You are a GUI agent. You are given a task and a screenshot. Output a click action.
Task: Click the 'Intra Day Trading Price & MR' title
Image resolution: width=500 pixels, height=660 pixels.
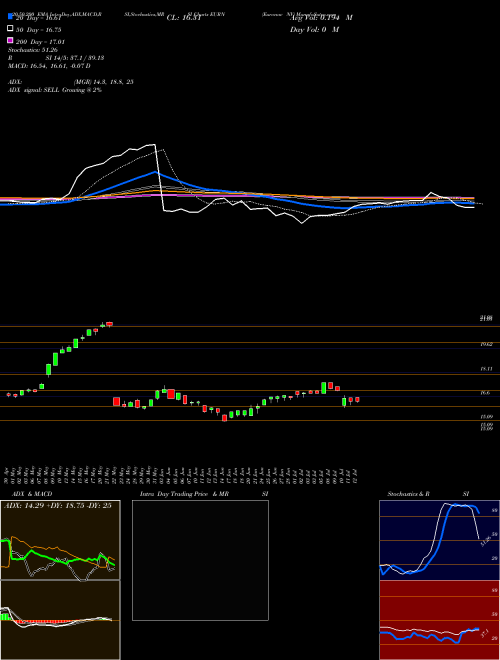point(184,494)
